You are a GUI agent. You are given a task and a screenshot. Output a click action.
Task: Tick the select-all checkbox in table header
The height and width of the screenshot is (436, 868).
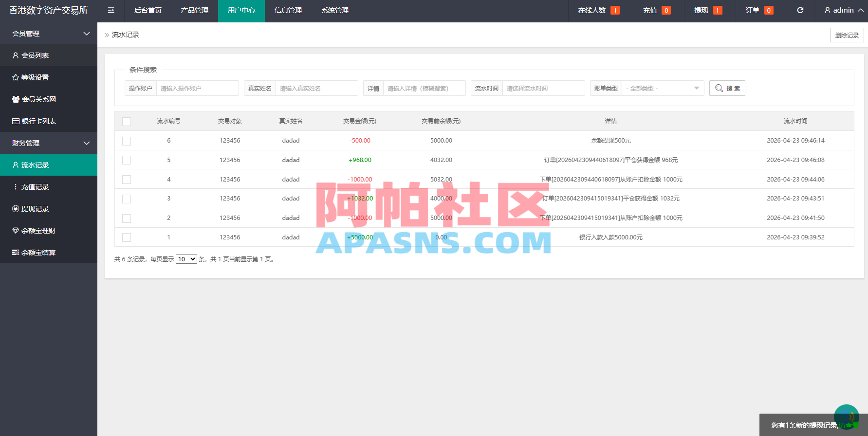pos(127,122)
